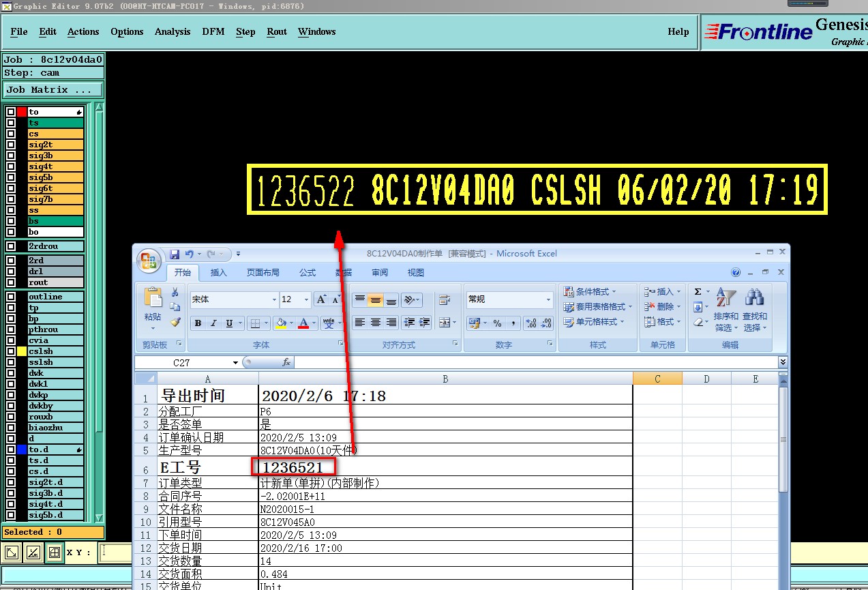
Task: Open the DFM menu in Graphic Editor
Action: click(213, 31)
